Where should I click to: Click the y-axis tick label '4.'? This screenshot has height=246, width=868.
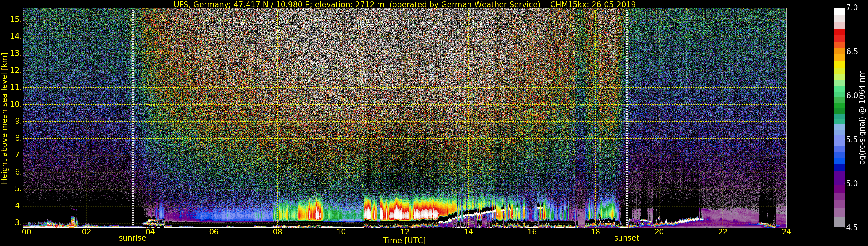click(18, 205)
